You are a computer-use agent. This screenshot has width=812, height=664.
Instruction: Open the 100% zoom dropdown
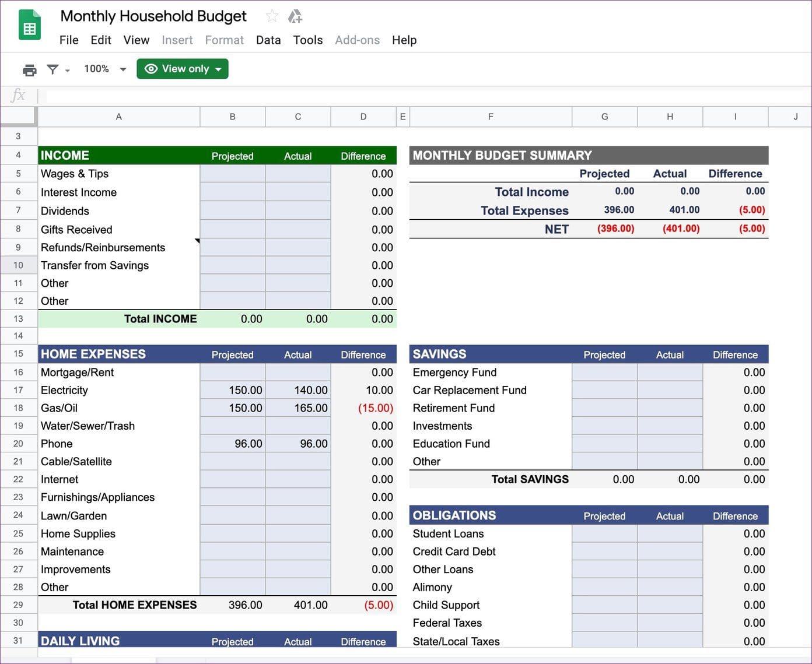[x=106, y=69]
